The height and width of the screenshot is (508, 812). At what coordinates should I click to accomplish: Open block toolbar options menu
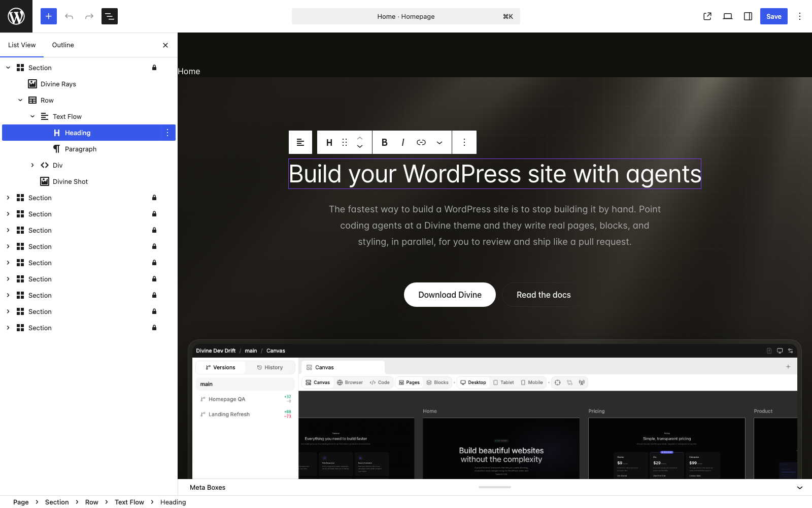[464, 142]
